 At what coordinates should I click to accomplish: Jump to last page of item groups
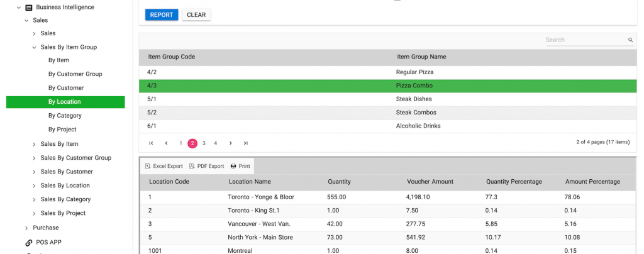[246, 143]
